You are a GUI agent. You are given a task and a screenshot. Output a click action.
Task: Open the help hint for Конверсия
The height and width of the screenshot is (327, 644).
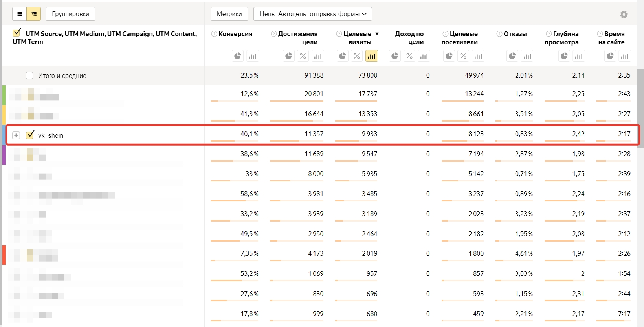click(x=214, y=34)
